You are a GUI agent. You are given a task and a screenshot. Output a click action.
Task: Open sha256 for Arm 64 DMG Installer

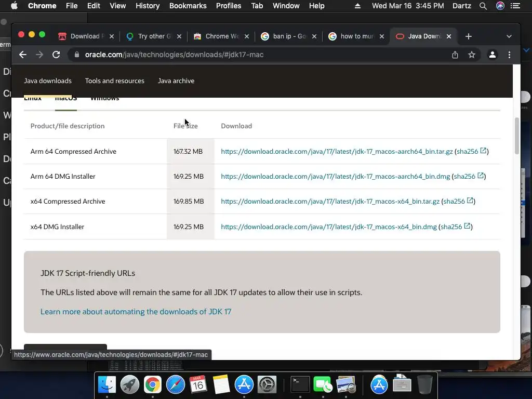469,177
